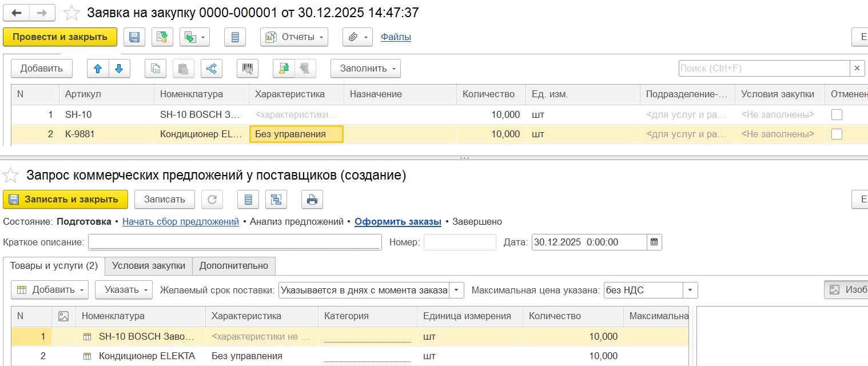This screenshot has height=366, width=868.
Task: Click the Краткое описание input field
Action: 234,242
